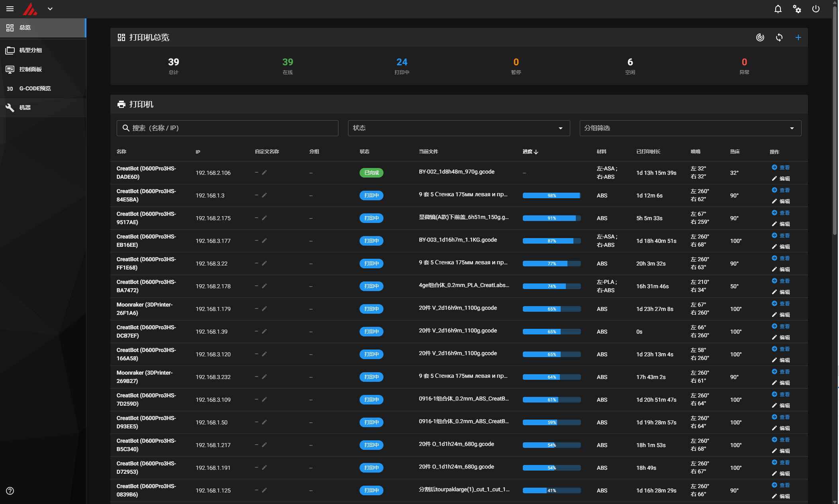Click the power icon in top bar

[x=816, y=9]
